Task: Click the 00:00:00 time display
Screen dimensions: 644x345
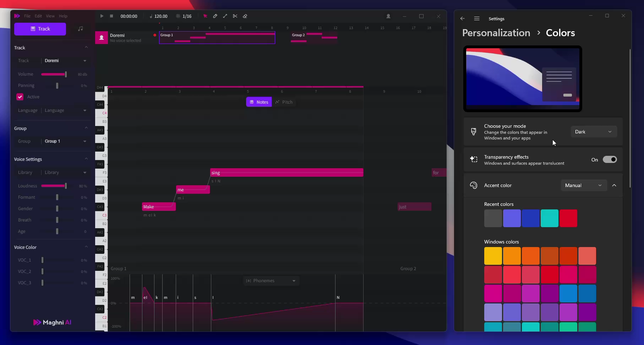Action: click(x=129, y=16)
